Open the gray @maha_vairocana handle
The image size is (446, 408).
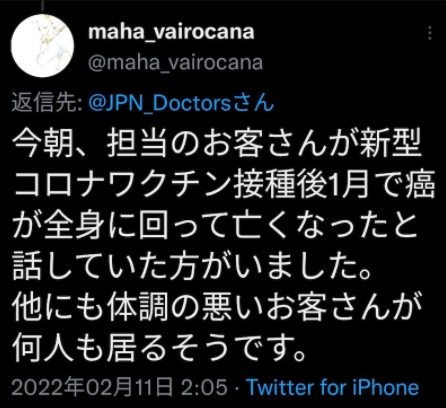[176, 62]
